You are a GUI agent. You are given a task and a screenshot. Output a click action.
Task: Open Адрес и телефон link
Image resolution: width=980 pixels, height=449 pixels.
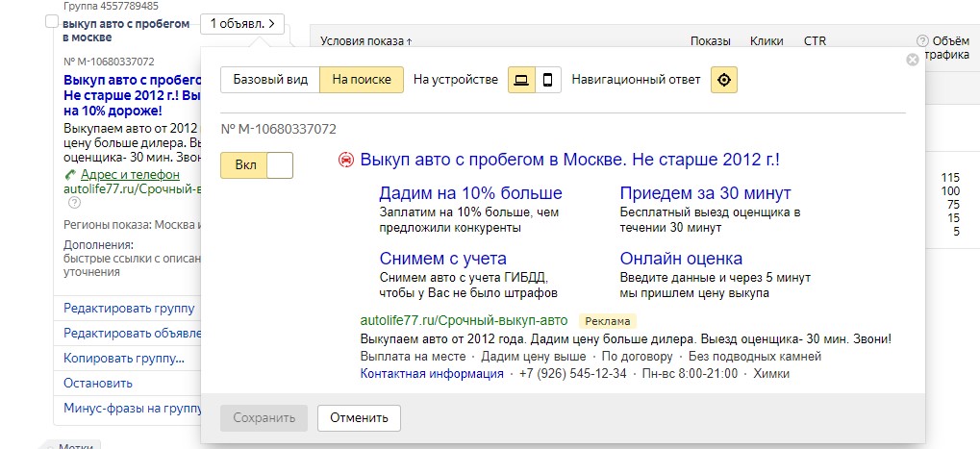(x=130, y=175)
